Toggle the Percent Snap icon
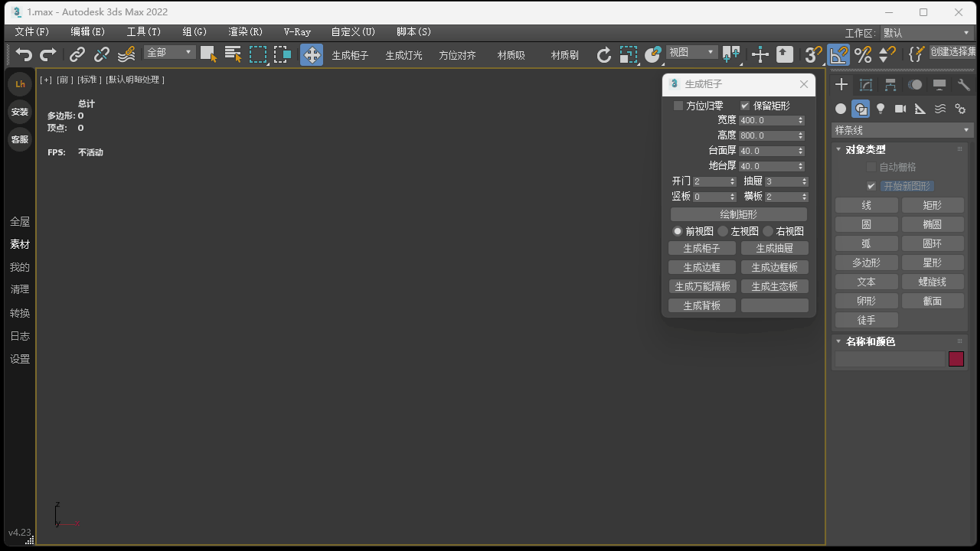This screenshot has width=980, height=551. (863, 54)
